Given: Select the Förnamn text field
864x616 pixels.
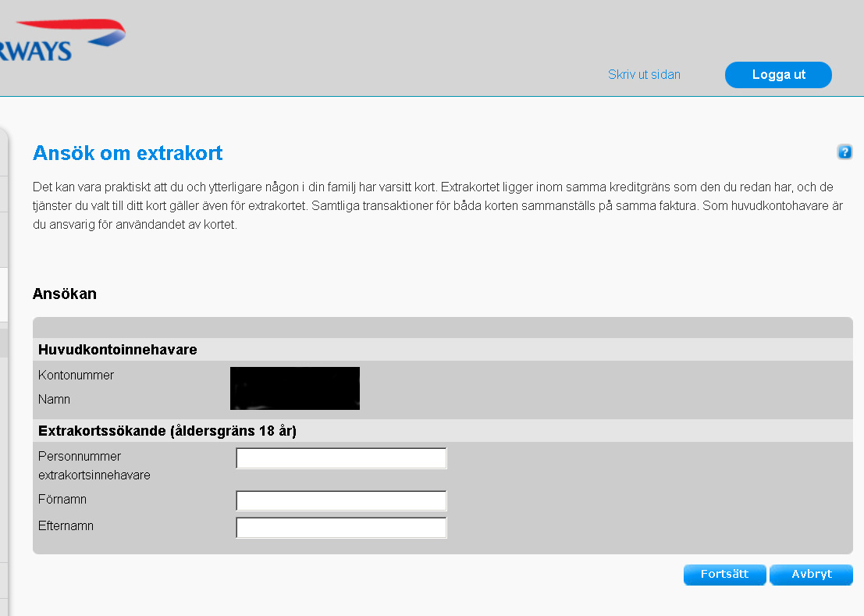Looking at the screenshot, I should pyautogui.click(x=340, y=500).
